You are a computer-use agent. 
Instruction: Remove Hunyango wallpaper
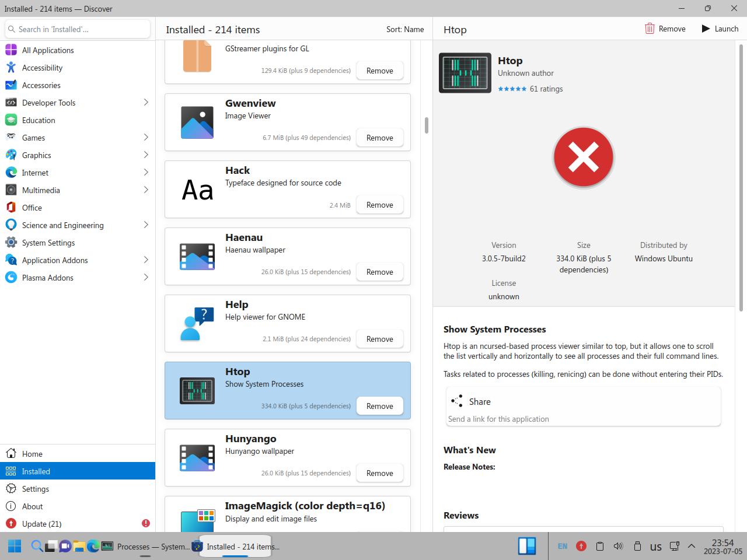380,473
